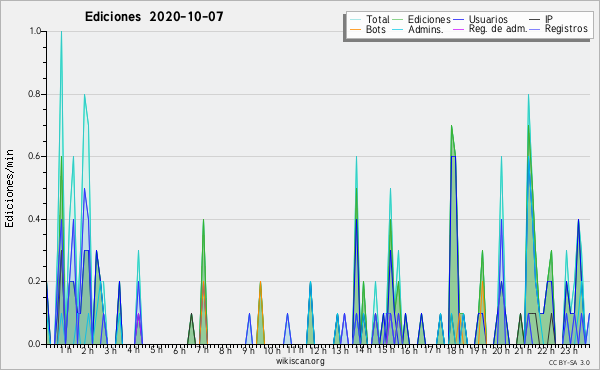This screenshot has height=370, width=600.
Task: Click the Bots orange legend line
Action: (x=355, y=29)
